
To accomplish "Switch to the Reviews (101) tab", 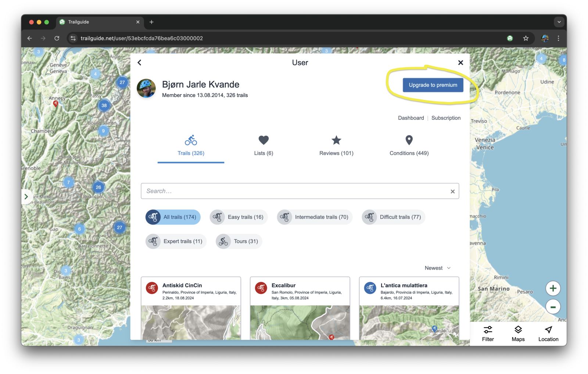I will click(x=336, y=146).
